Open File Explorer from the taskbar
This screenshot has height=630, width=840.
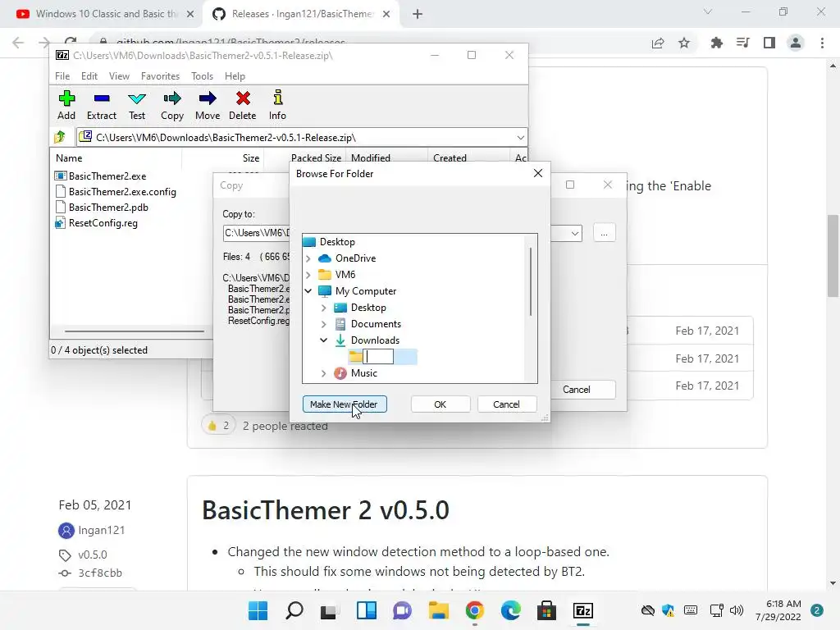(x=438, y=610)
